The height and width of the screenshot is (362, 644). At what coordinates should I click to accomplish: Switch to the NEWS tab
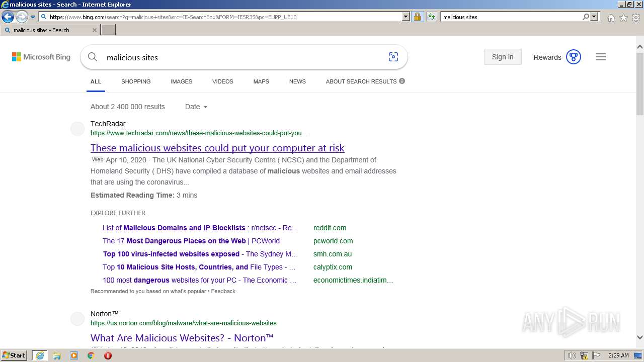(x=297, y=81)
